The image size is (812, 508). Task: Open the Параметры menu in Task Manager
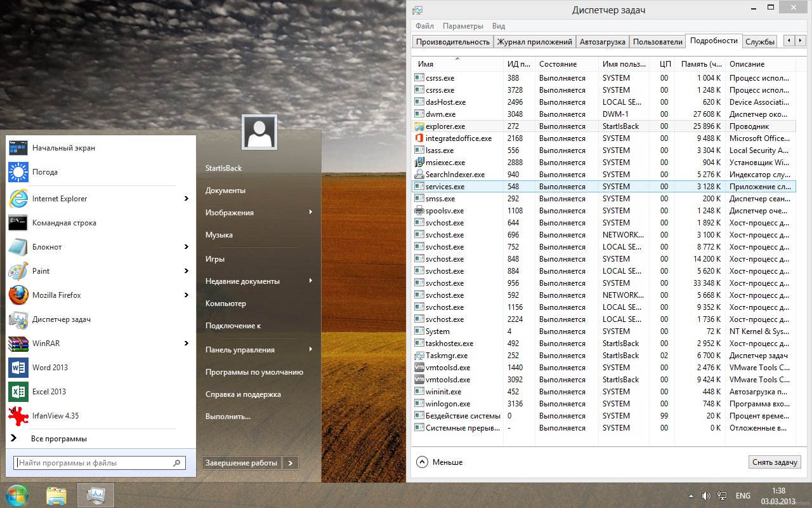(464, 26)
